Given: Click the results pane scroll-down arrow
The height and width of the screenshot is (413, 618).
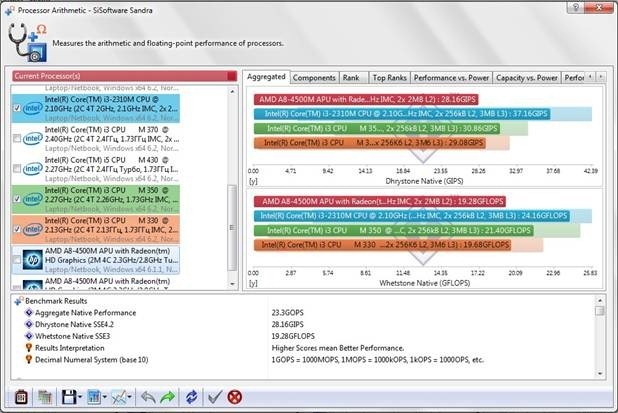Looking at the screenshot, I should [600, 373].
